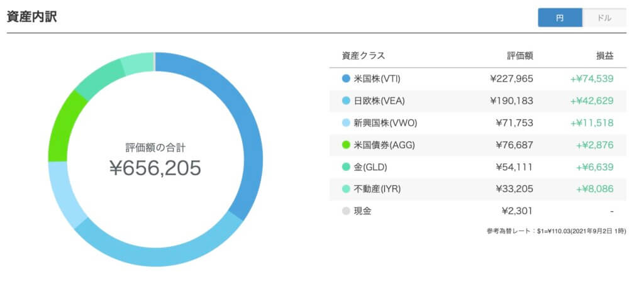Click the +¥74,539 profit value
Image resolution: width=644 pixels, height=294 pixels.
coord(592,79)
